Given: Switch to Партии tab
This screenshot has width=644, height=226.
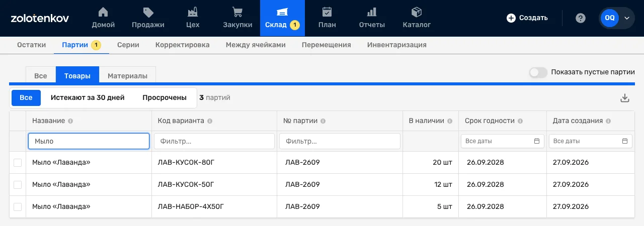Looking at the screenshot, I should coord(82,45).
